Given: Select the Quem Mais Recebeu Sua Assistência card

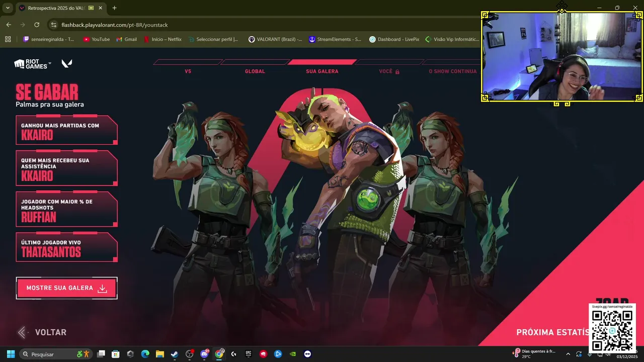Looking at the screenshot, I should click(x=66, y=168).
